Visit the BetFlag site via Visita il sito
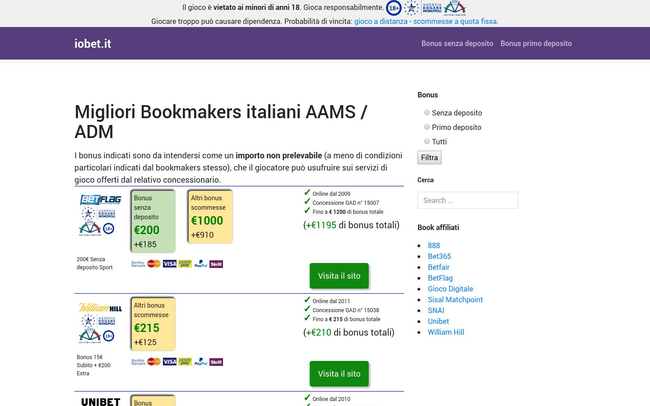Screen dimensions: 650x406 click(339, 276)
